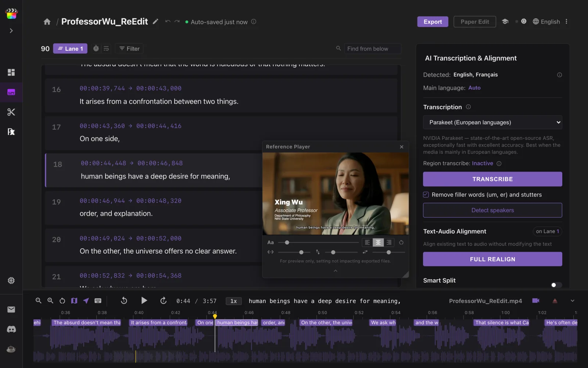Open keyboard shortcuts icon in the timeline toolbar

[x=98, y=301]
